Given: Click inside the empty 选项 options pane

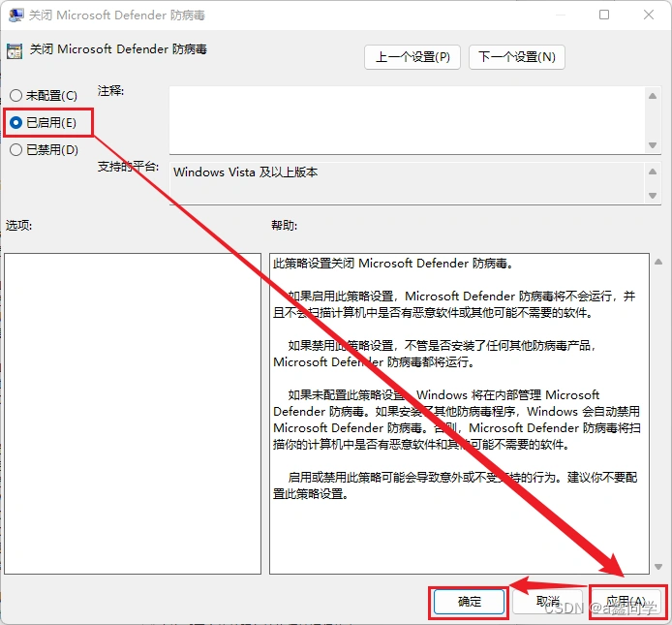Looking at the screenshot, I should (133, 413).
